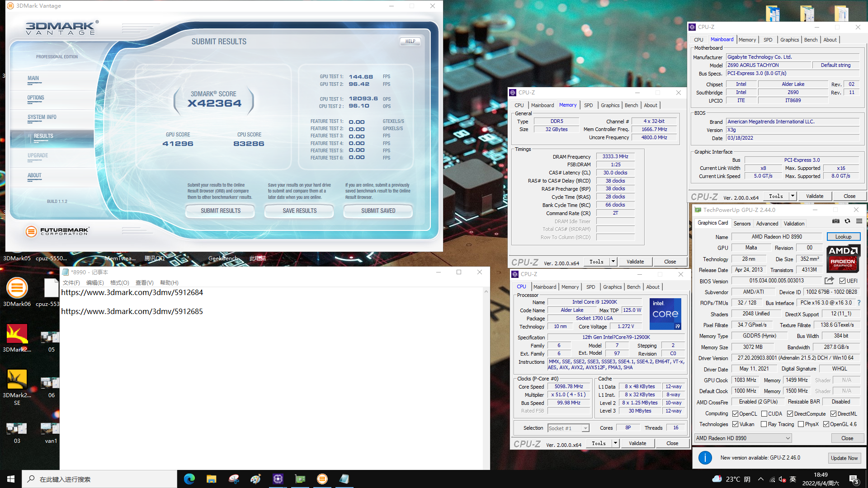The height and width of the screenshot is (488, 868).
Task: Click the SUBMIT RESULTS button
Action: pyautogui.click(x=221, y=211)
